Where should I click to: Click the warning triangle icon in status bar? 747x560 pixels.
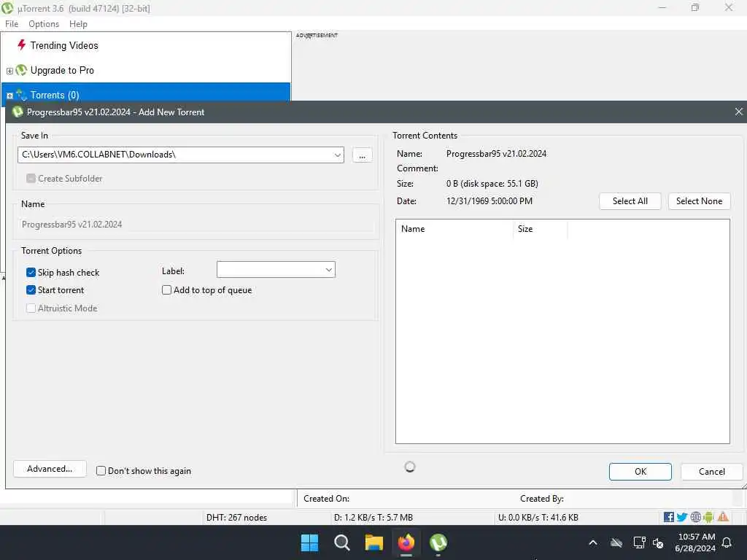pyautogui.click(x=723, y=517)
